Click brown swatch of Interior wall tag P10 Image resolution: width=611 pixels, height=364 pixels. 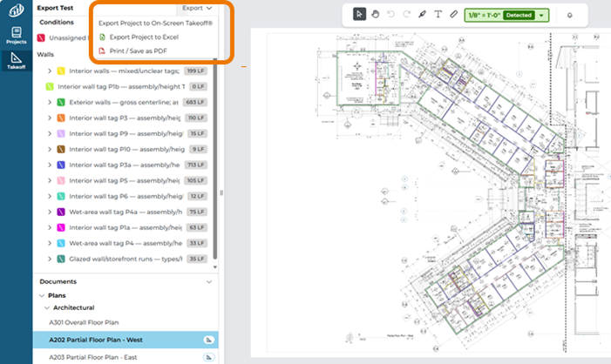(61, 149)
